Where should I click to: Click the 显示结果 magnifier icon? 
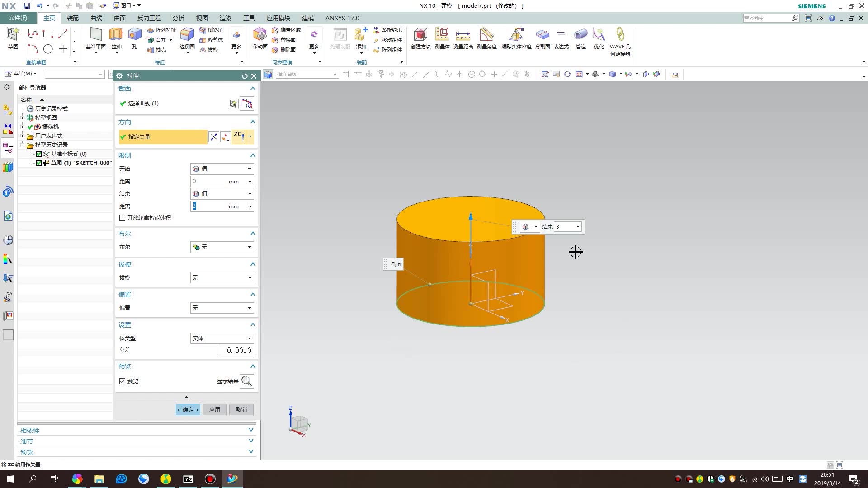[x=246, y=381]
